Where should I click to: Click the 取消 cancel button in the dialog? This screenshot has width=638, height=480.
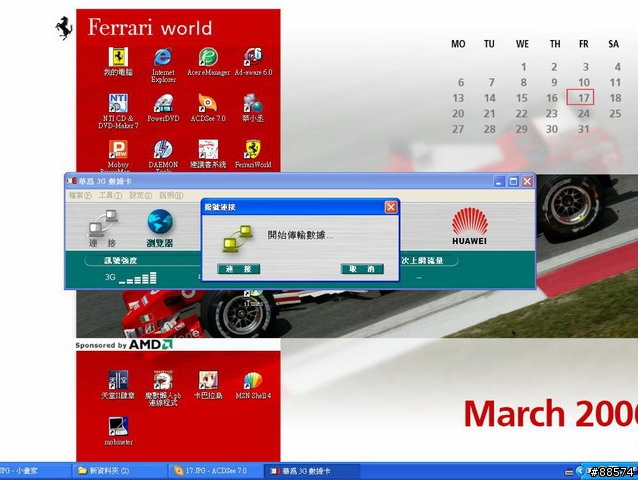[x=362, y=269]
